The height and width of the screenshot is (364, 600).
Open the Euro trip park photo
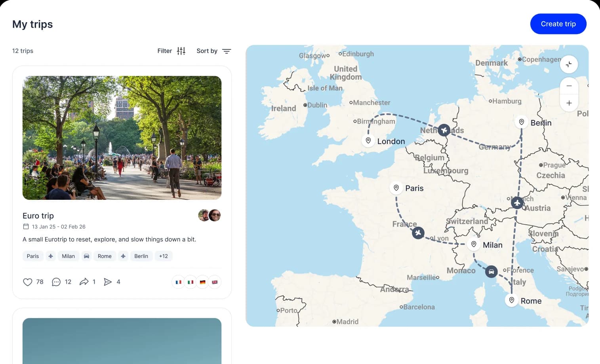pos(122,138)
